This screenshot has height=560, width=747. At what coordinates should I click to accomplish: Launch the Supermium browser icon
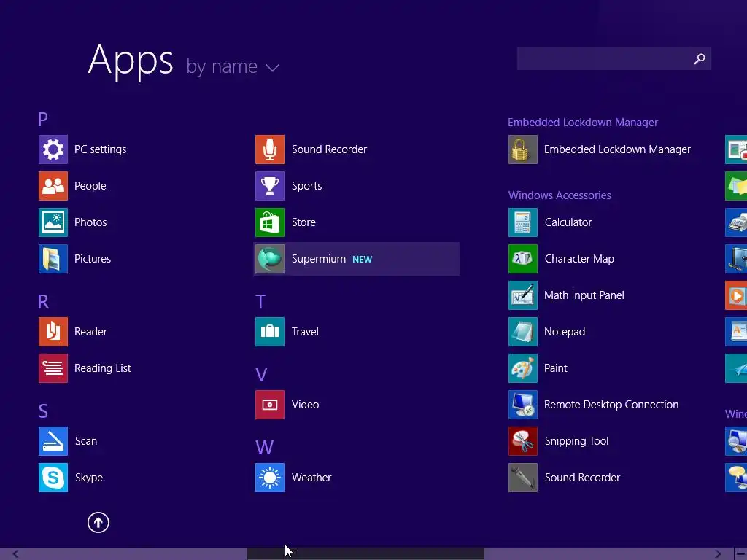[x=270, y=259]
